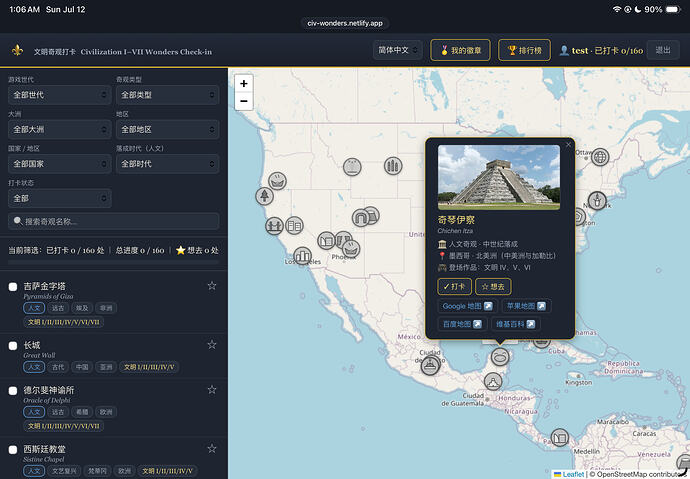Screen dimensions: 690x479
Task: Open the Google 地图 link
Action: point(467,306)
